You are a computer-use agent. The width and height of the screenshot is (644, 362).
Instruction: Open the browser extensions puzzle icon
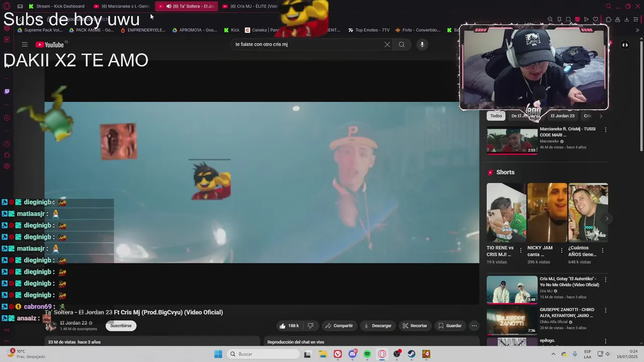[x=608, y=20]
